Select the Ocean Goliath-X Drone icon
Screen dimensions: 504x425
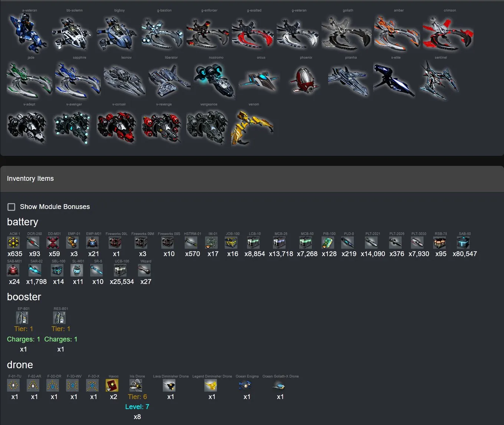279,385
